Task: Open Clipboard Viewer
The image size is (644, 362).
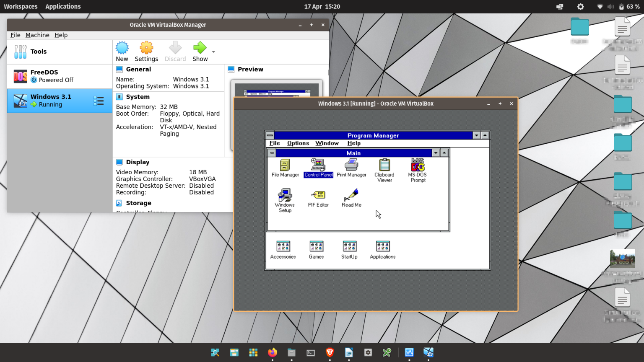Action: (x=384, y=166)
